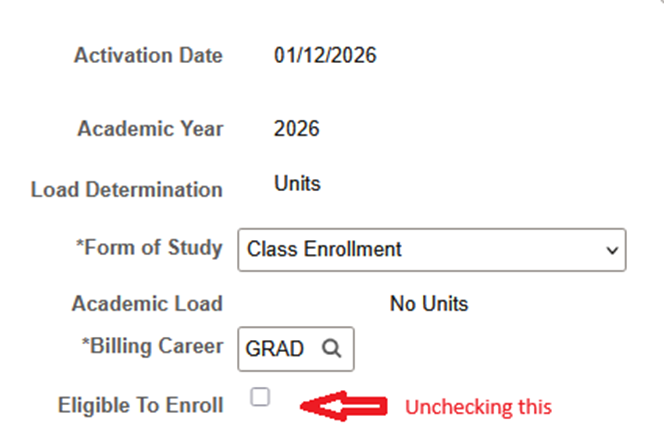Click the Load Determination label
This screenshot has width=664, height=428.
click(x=127, y=189)
